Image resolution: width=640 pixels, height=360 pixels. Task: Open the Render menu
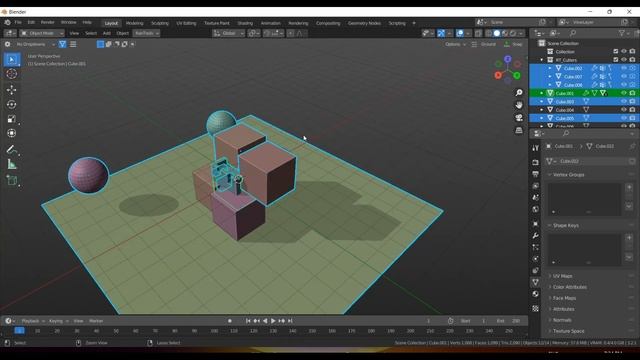coord(47,22)
